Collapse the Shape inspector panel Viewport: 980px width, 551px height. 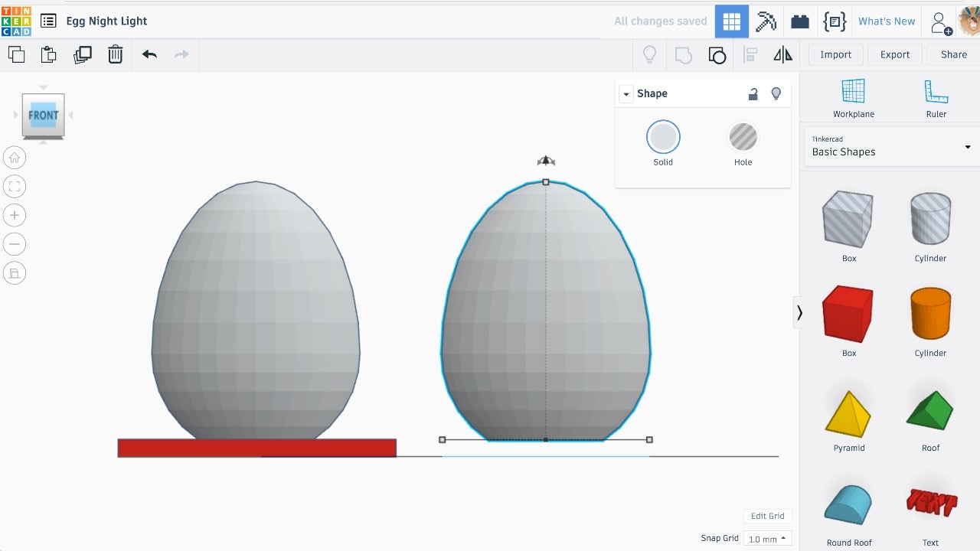click(626, 94)
